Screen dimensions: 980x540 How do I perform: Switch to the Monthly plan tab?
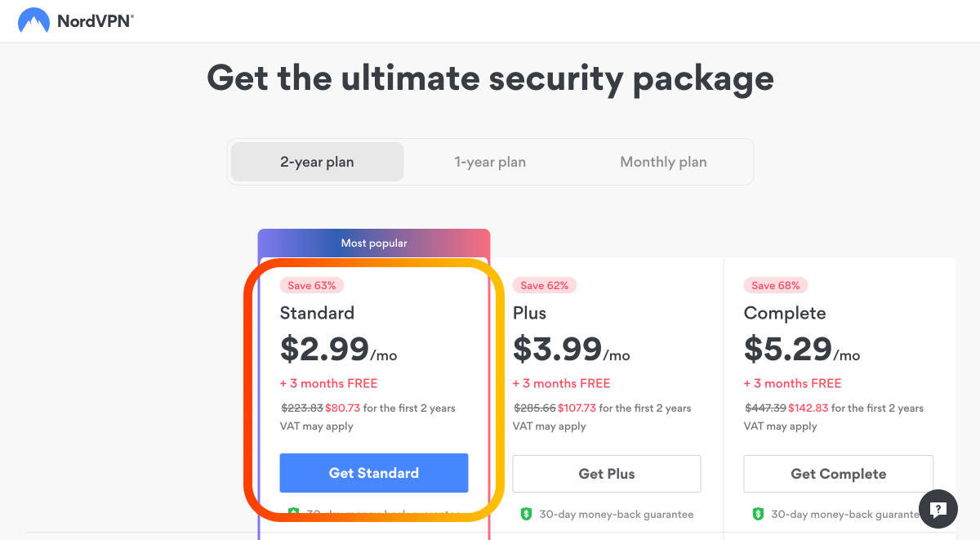663,162
